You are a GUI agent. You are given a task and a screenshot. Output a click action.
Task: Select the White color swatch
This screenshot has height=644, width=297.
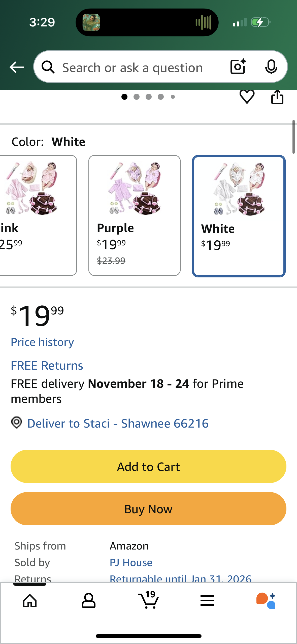(x=239, y=216)
